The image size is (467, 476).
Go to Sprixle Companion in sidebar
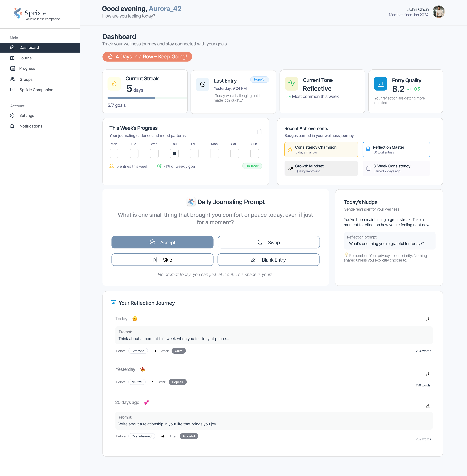tap(36, 90)
